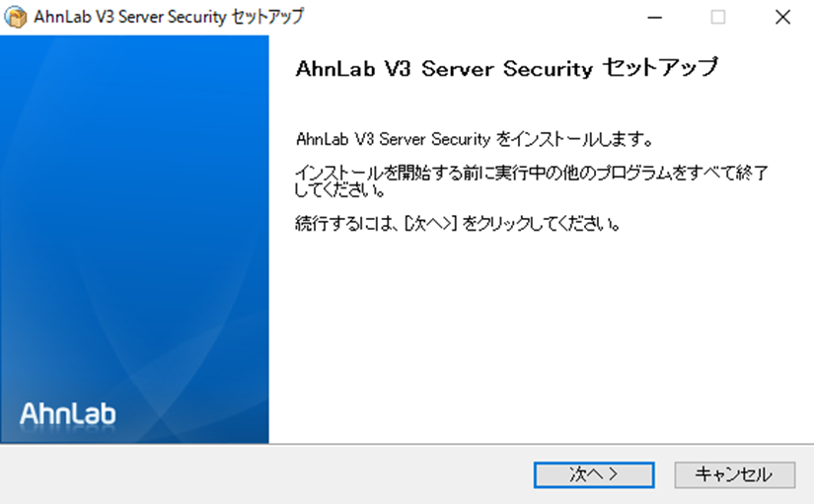Close the AhnLab V3 setup window
814x504 pixels.
[x=782, y=17]
